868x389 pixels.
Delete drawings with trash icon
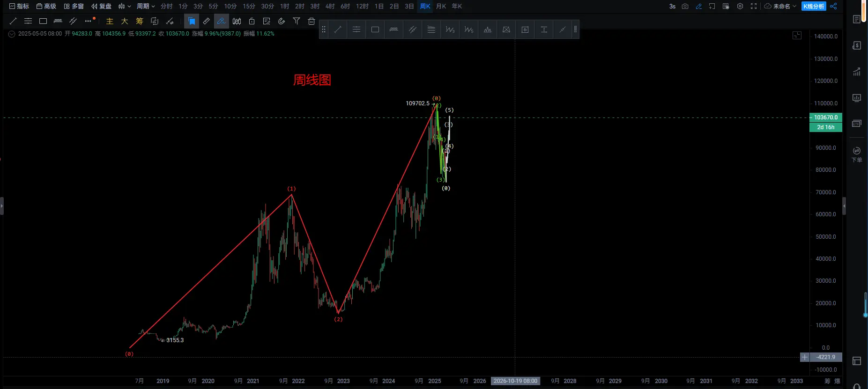pos(312,21)
